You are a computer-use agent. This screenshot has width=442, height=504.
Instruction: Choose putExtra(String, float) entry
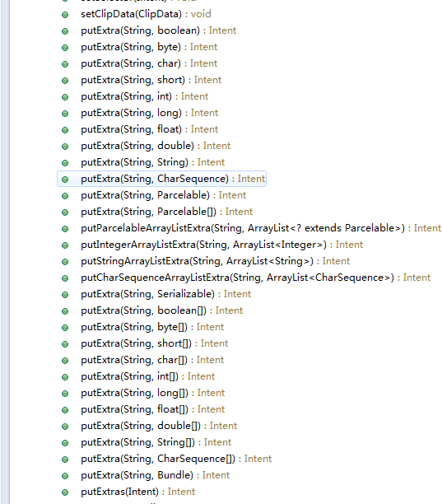tap(149, 129)
